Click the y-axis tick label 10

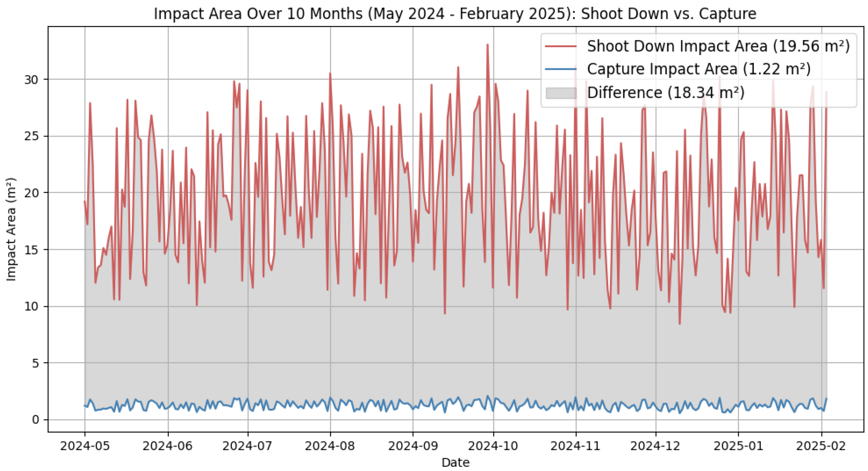coord(32,307)
